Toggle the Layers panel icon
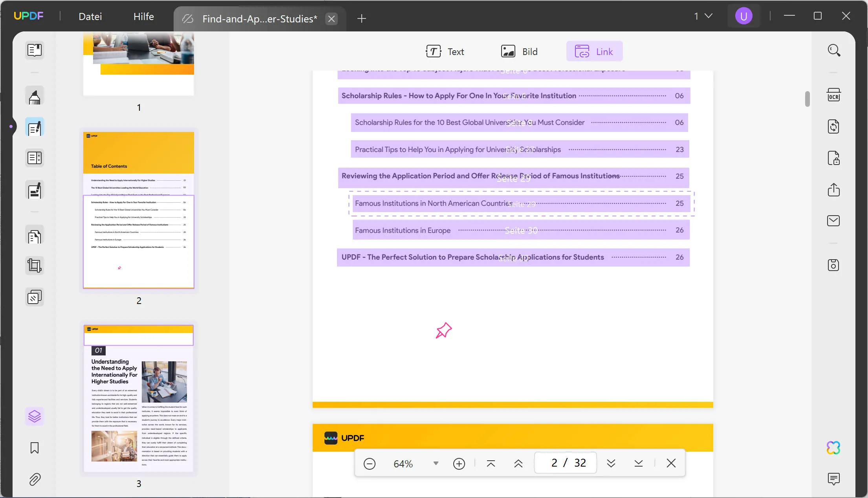This screenshot has width=868, height=498. [x=35, y=416]
